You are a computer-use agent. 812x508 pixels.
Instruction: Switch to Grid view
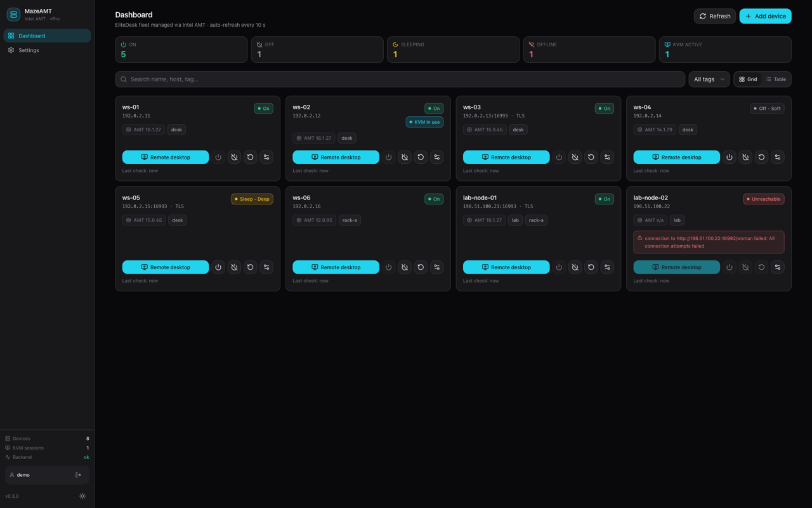(x=749, y=79)
